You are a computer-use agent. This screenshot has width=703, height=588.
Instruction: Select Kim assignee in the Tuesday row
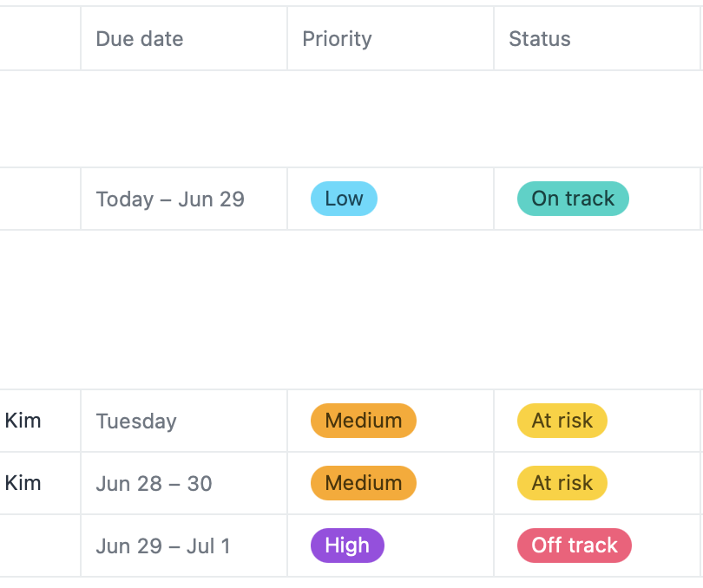(x=23, y=421)
